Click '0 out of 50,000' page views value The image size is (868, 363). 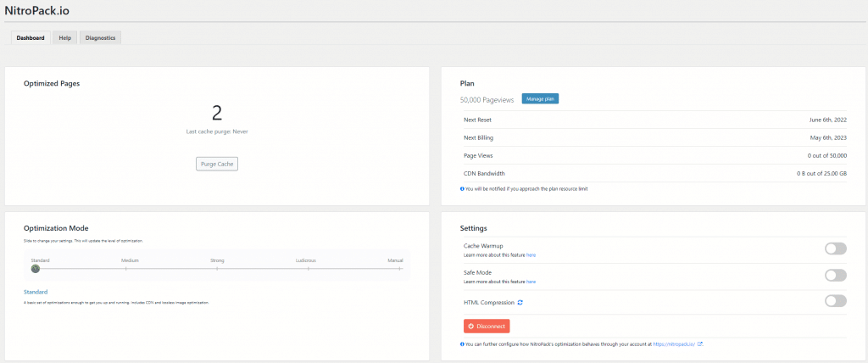827,156
